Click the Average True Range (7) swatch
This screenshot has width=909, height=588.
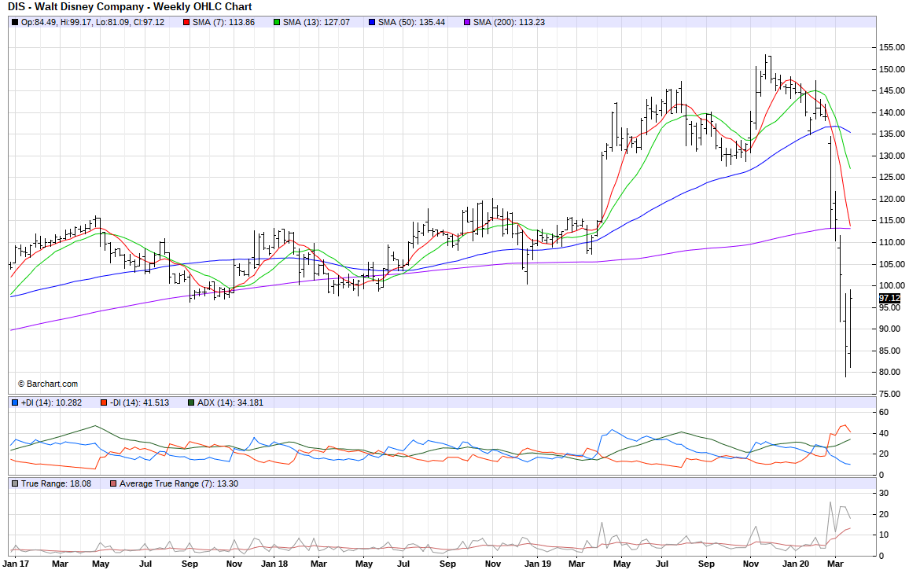click(x=113, y=483)
